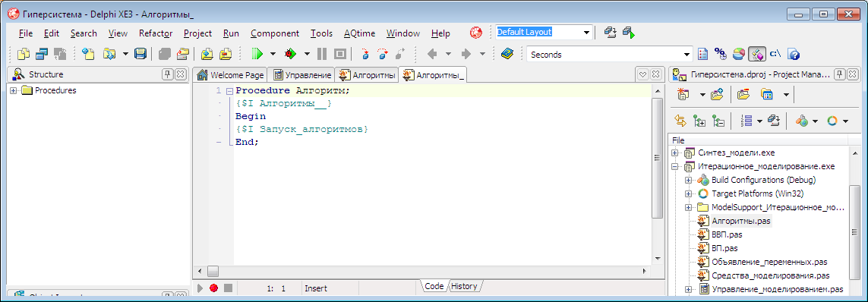Open the Component menu
Viewport: 868px width, 302px height.
point(275,33)
